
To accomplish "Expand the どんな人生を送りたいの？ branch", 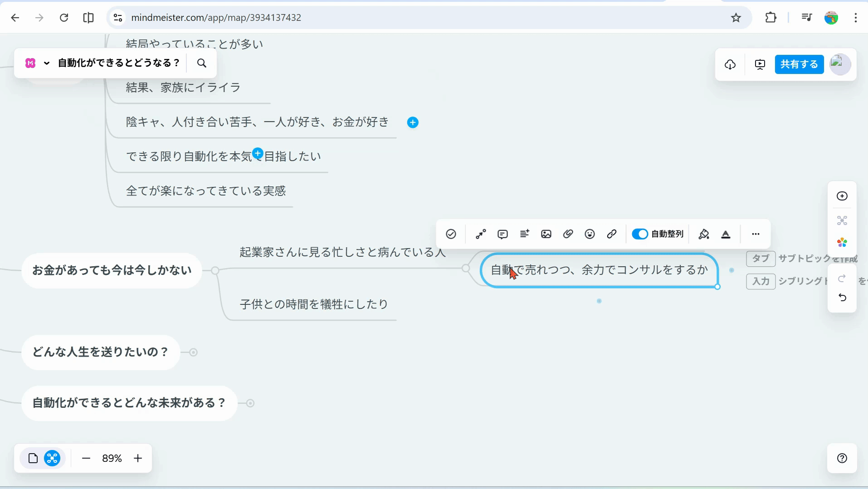I will (x=194, y=352).
